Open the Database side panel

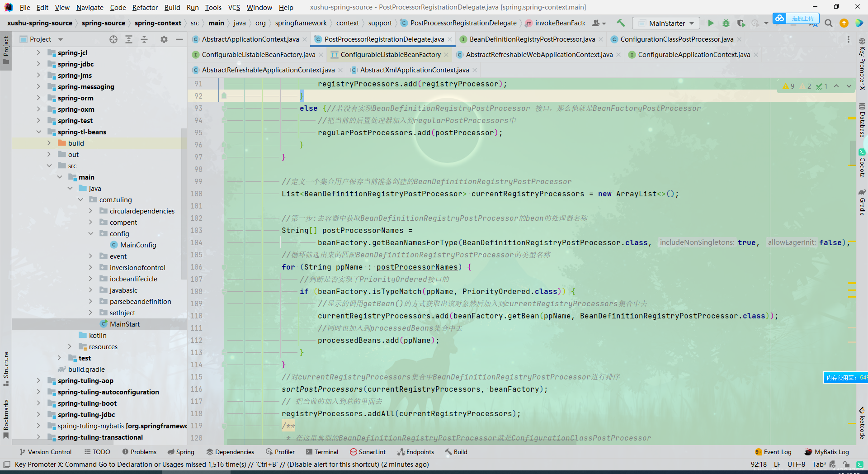862,120
